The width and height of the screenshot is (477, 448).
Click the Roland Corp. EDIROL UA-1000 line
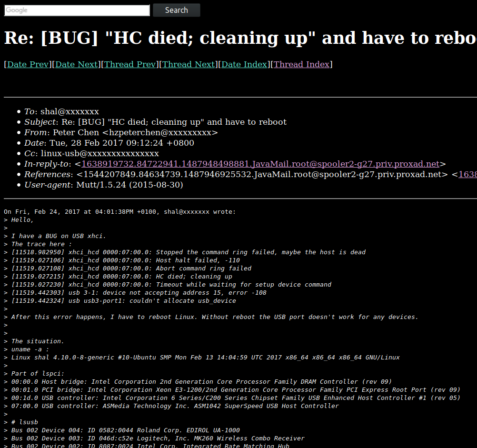pyautogui.click(x=122, y=430)
